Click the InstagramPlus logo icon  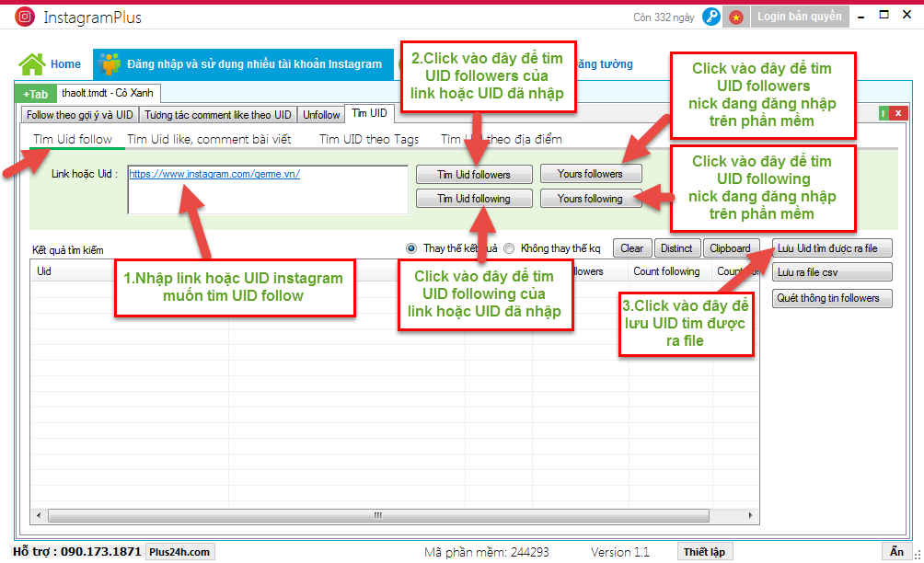pos(25,17)
